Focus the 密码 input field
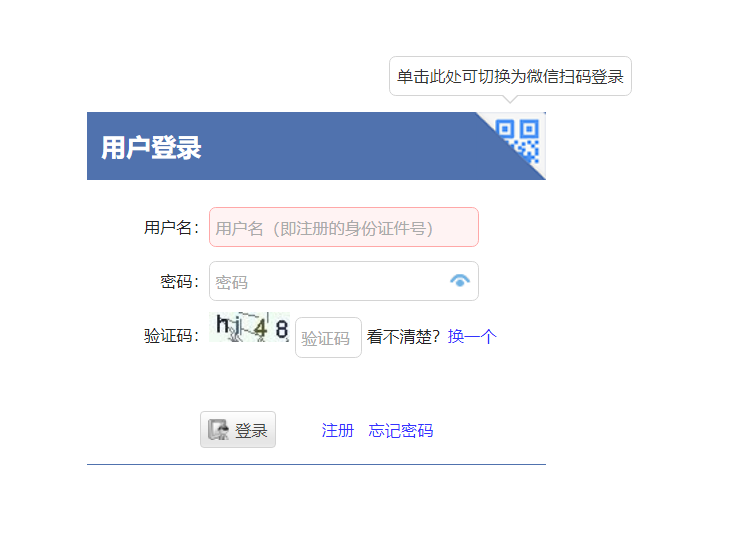The width and height of the screenshot is (752, 547). pyautogui.click(x=330, y=281)
